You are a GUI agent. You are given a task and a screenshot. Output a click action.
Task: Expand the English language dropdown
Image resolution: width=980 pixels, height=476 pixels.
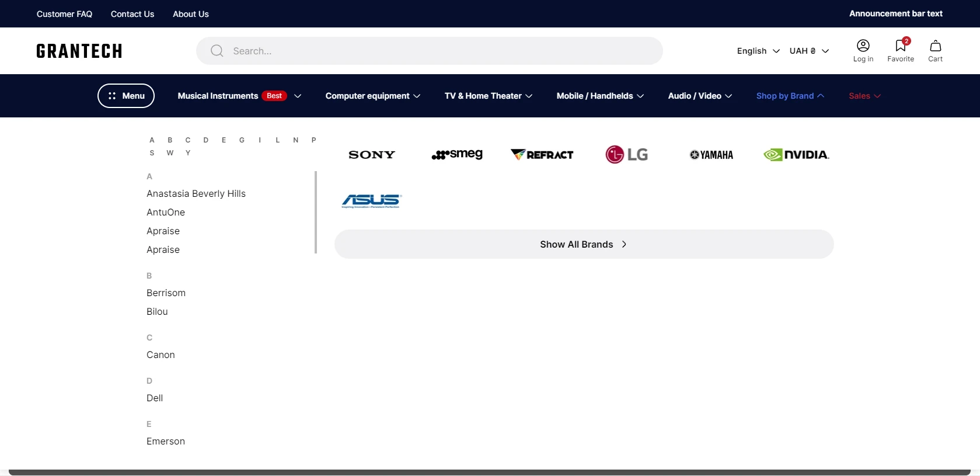(758, 51)
